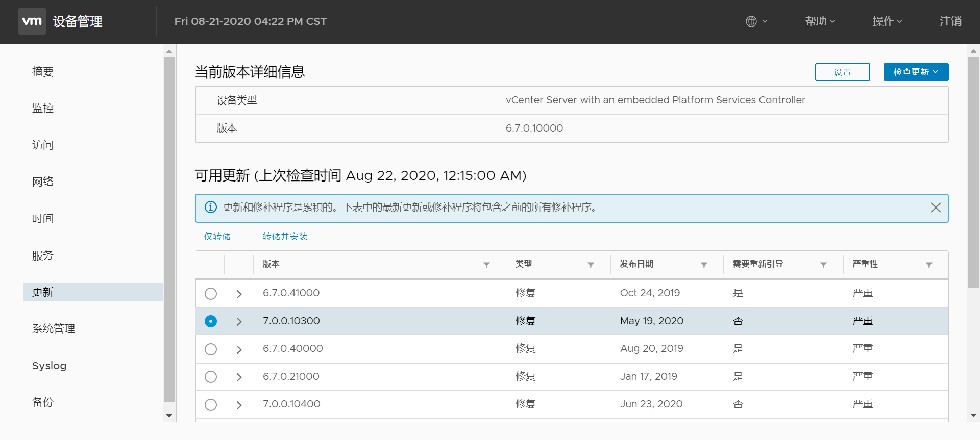Click the date cell Jan 17, 2019

pos(649,377)
